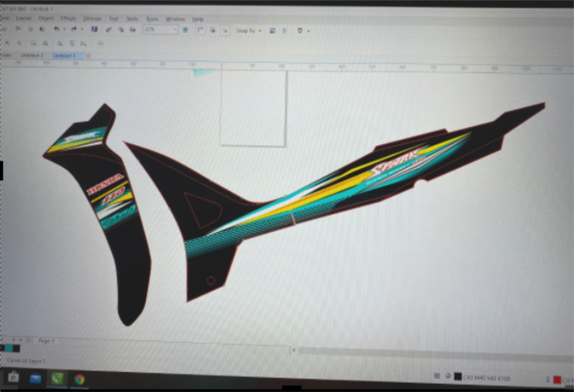Image resolution: width=574 pixels, height=392 pixels.
Task: Click the Copy icon in toolbar
Action: [x=31, y=29]
